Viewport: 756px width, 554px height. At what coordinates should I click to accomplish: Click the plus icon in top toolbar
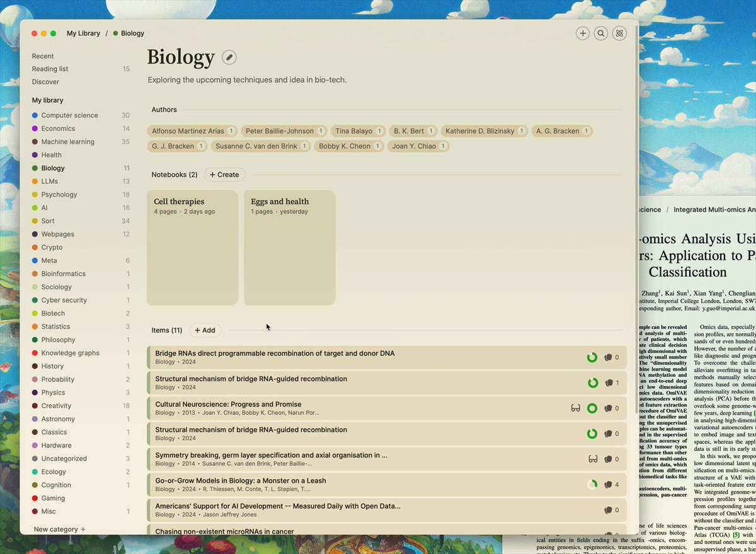click(583, 33)
